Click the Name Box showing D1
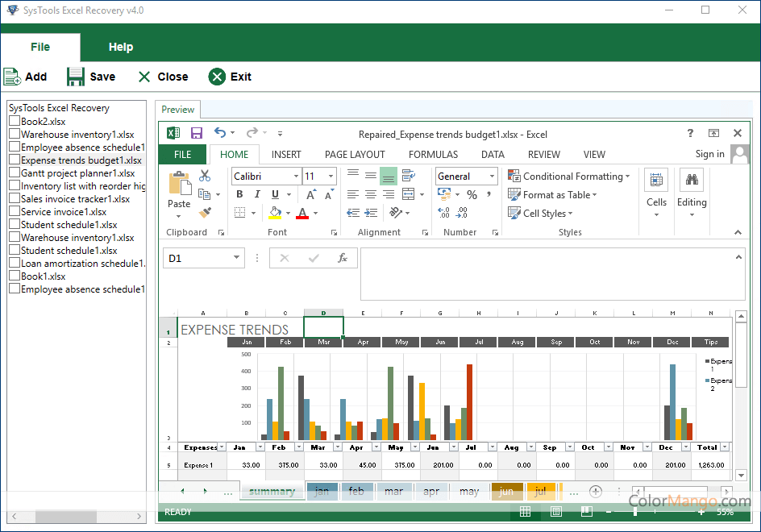The image size is (761, 532). point(197,258)
